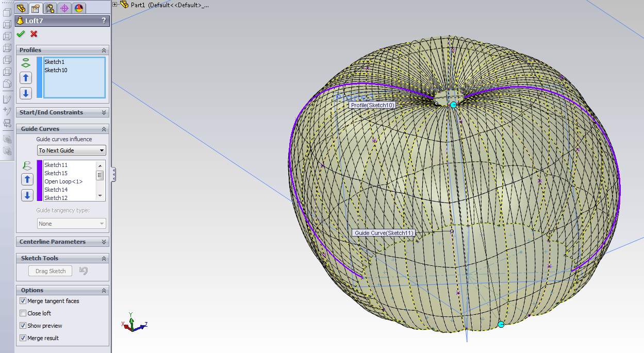
Task: Open the Guide curves influence dropdown
Action: pos(72,150)
